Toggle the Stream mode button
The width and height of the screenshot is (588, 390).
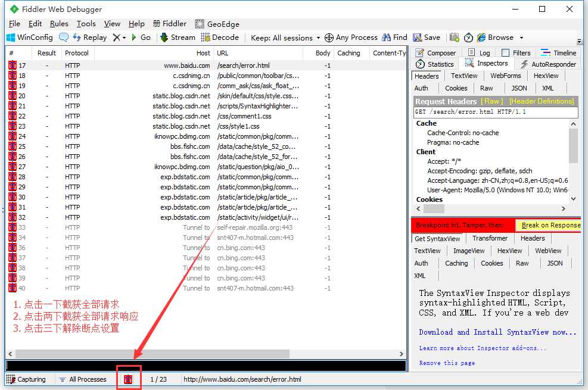point(178,38)
